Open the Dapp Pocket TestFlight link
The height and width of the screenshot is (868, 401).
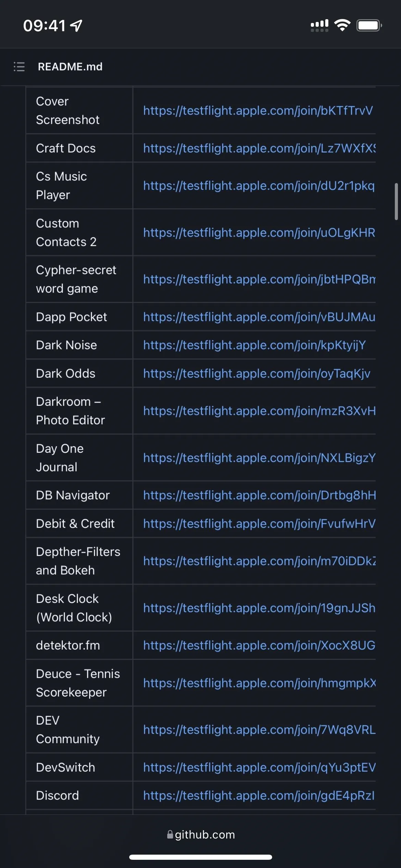pyautogui.click(x=259, y=317)
